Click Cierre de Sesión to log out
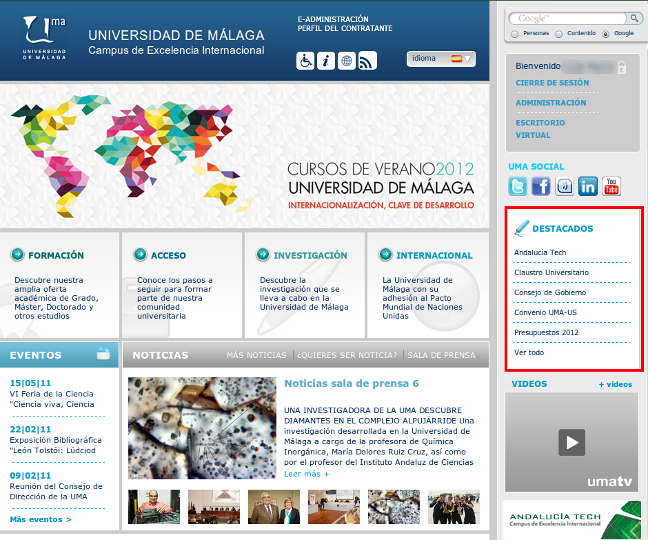The image size is (648, 540). point(552,83)
